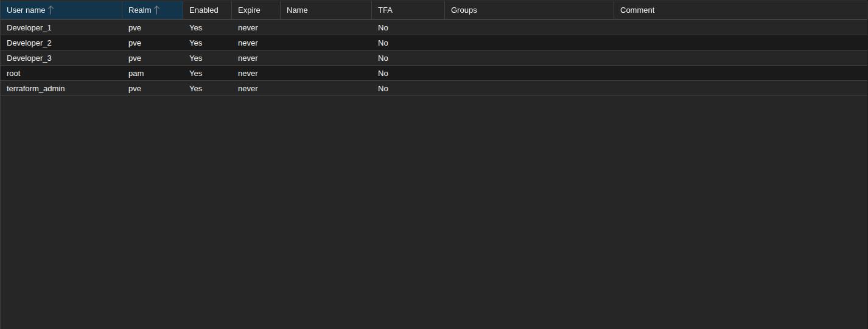Select the Developer_2 user name
Viewport: 868px width, 329px height.
click(29, 43)
